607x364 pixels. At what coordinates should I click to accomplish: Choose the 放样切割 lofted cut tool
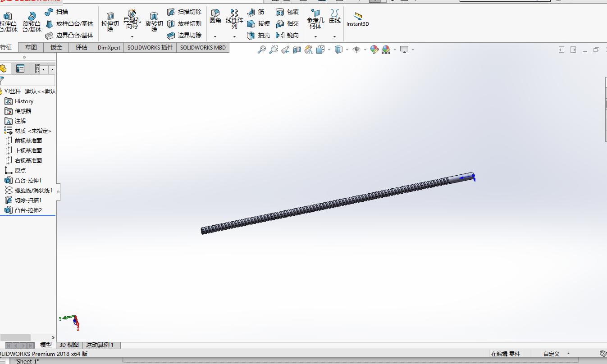184,23
